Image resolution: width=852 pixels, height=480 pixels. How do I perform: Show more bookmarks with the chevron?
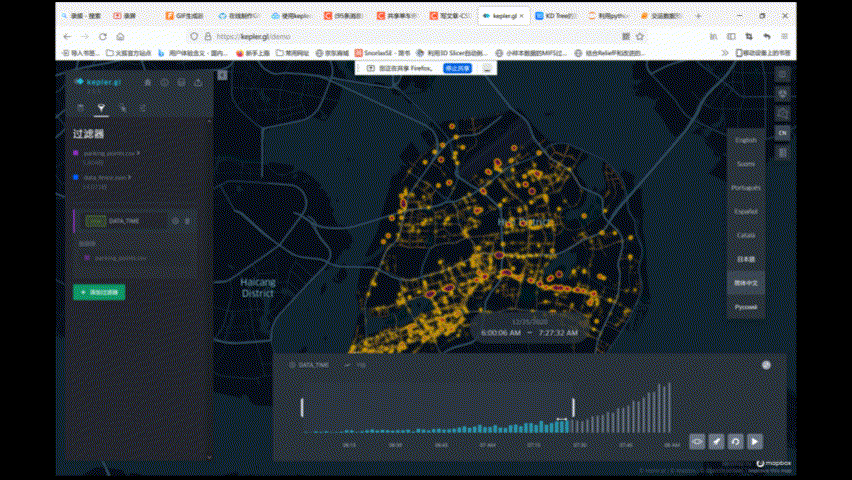click(x=725, y=53)
